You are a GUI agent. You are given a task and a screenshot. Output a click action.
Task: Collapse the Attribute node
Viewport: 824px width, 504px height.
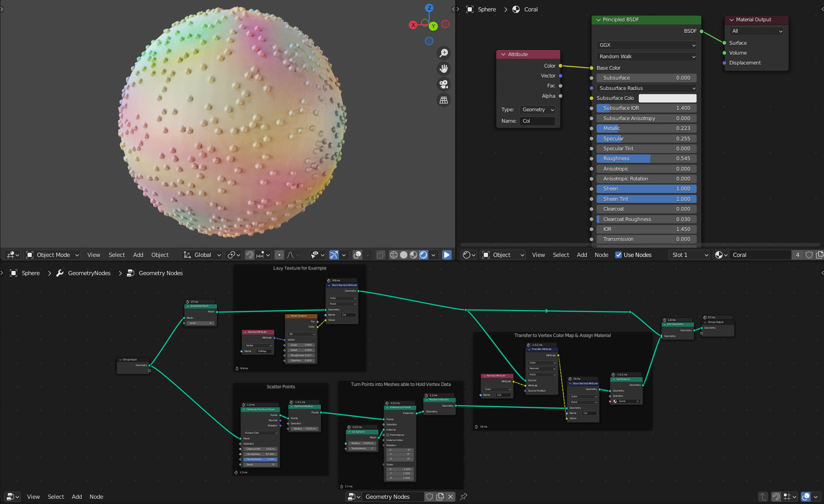coord(503,54)
